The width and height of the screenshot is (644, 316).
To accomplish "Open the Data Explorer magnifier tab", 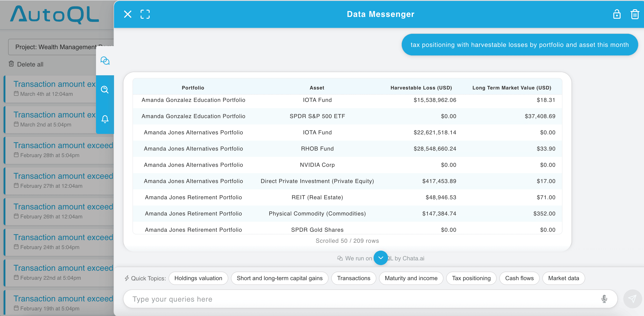I will coord(105,90).
